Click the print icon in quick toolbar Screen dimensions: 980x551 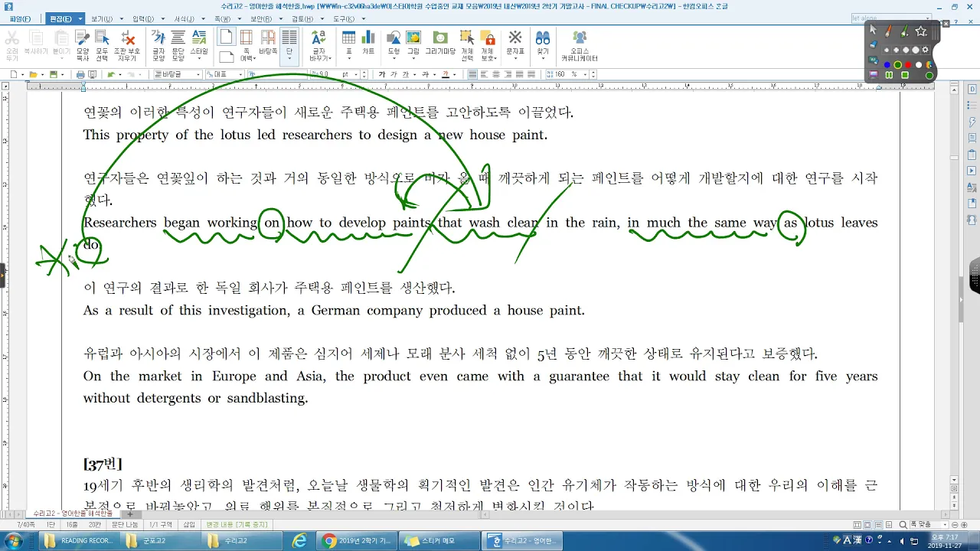[x=80, y=74]
